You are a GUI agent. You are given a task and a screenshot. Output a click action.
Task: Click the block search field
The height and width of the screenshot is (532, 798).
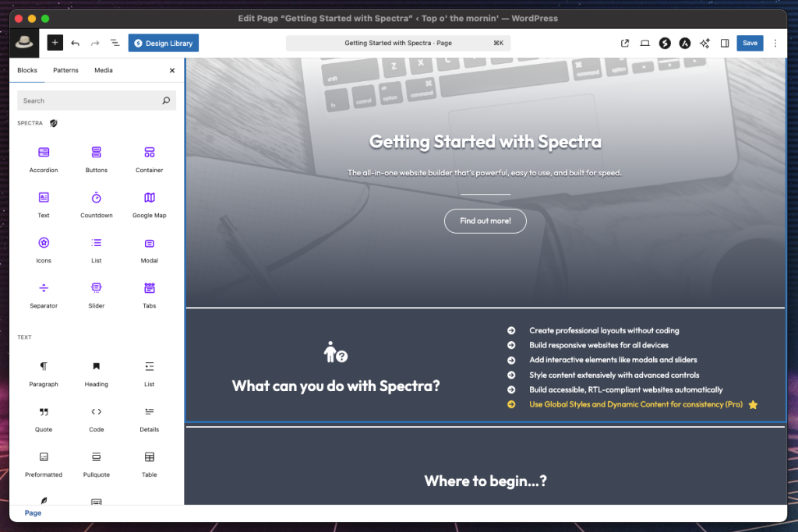90,100
